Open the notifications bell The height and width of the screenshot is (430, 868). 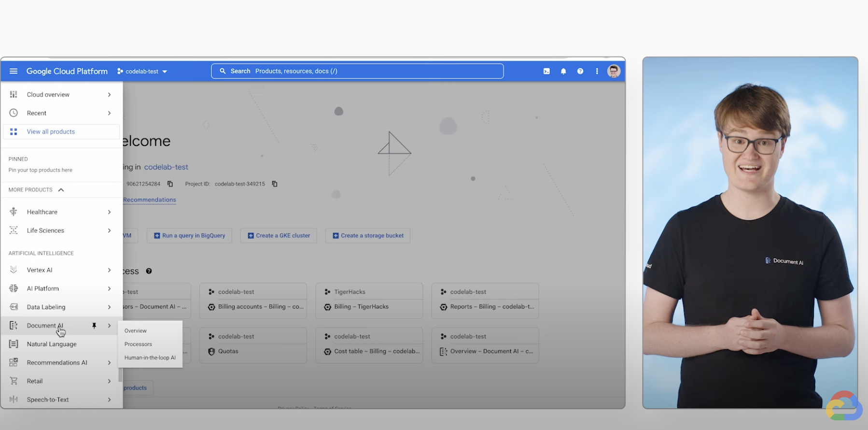point(563,71)
